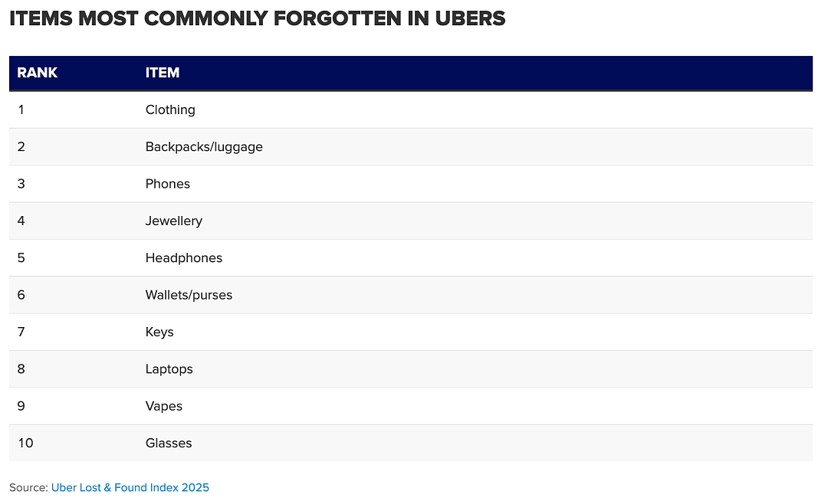Select the Laptops row text
This screenshot has width=828, height=504.
click(x=169, y=369)
